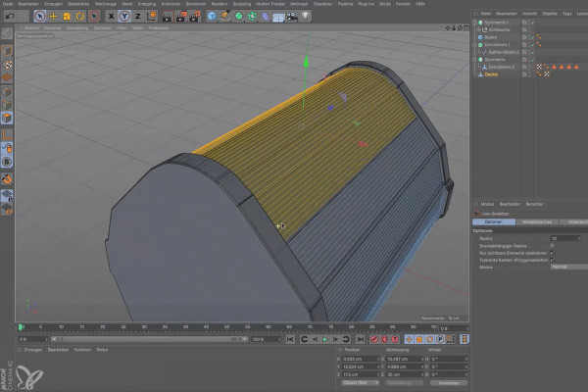
Task: Toggle the green checkmark of Symmetrie.1
Action: click(x=532, y=23)
